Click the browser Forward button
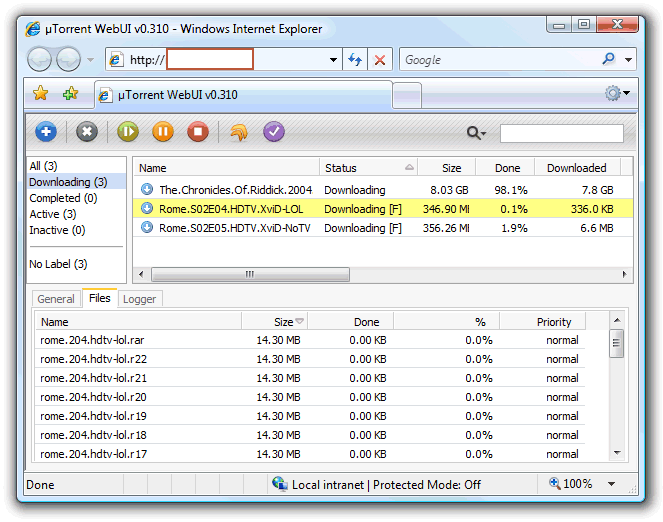 (x=68, y=59)
